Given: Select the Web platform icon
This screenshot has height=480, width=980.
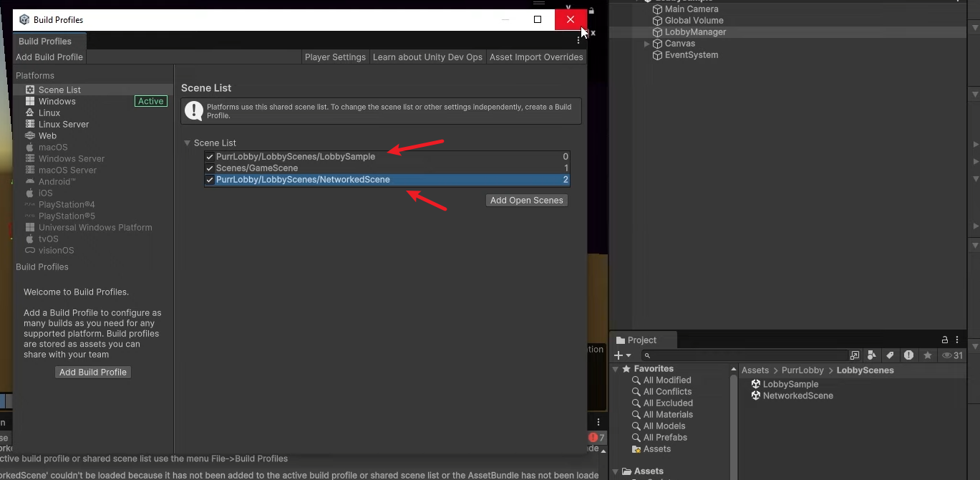Looking at the screenshot, I should pos(30,135).
